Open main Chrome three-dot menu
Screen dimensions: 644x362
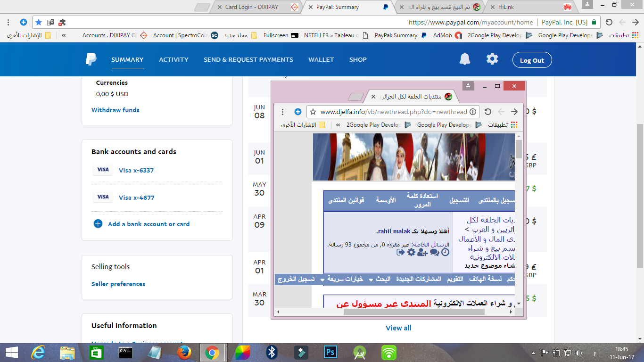pos(8,22)
